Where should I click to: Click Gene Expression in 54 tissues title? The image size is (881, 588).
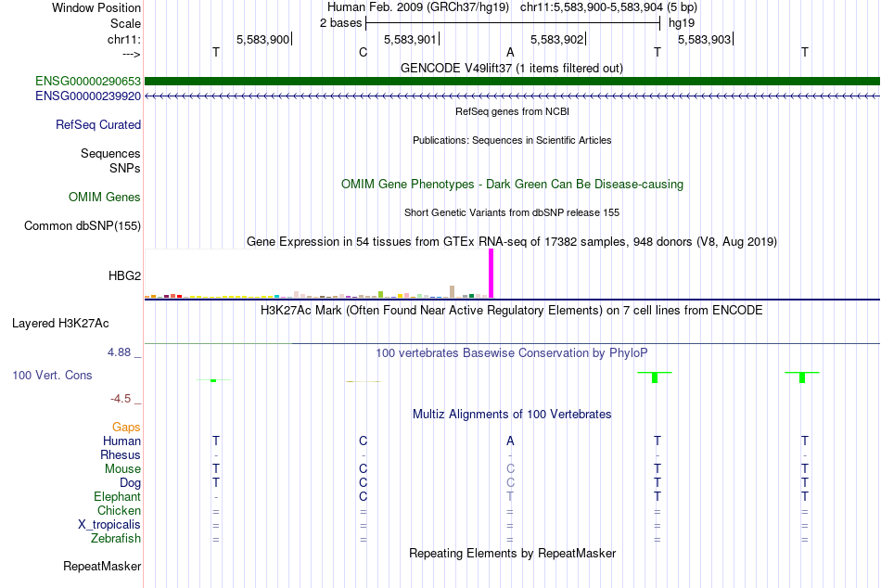[512, 242]
